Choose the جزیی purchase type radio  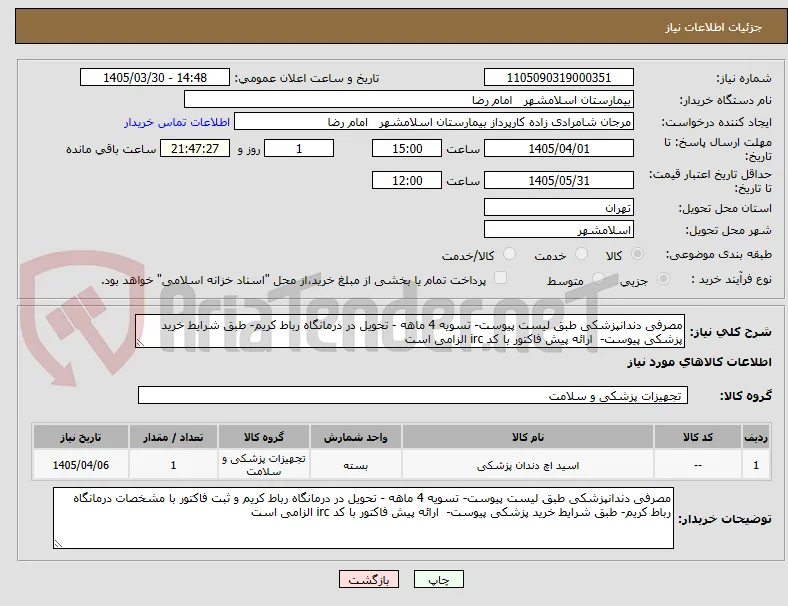pyautogui.click(x=663, y=278)
